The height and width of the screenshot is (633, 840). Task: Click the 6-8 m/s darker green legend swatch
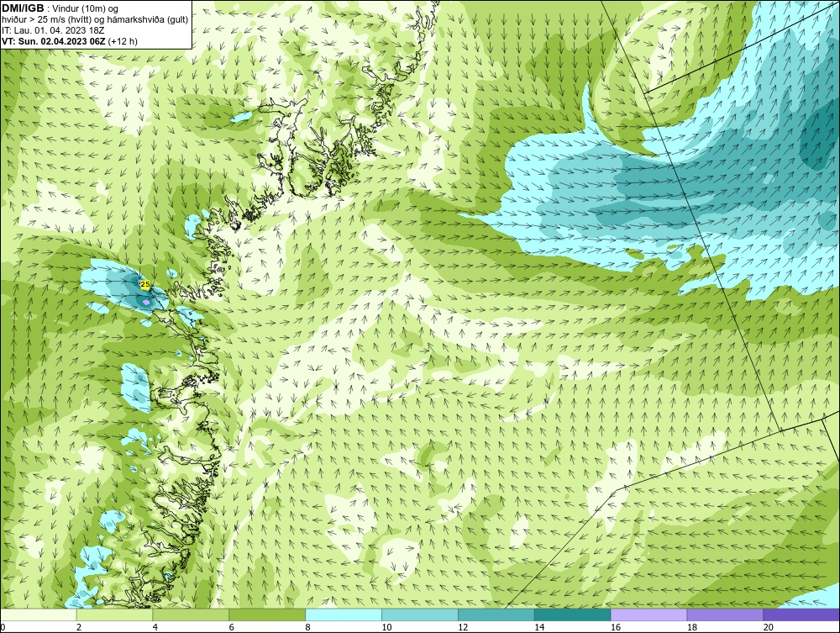coord(267,615)
